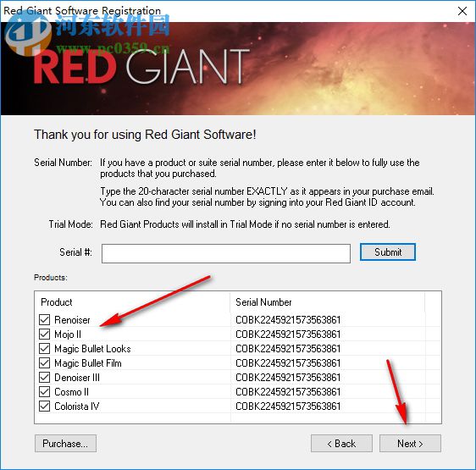Click the serial number in Colorista IV row
The width and height of the screenshot is (476, 470).
pyautogui.click(x=288, y=406)
